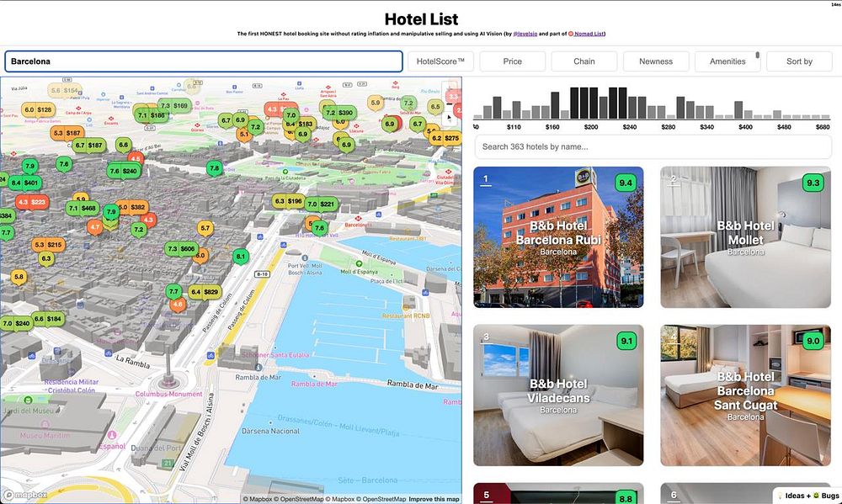This screenshot has height=504, width=842.
Task: Select the 4.6 map marker
Action: tap(178, 305)
